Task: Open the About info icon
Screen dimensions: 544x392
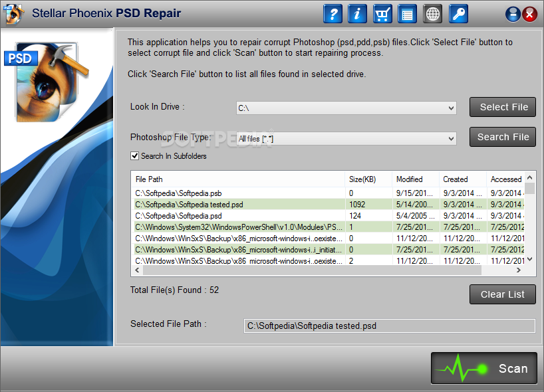Action: coord(357,14)
